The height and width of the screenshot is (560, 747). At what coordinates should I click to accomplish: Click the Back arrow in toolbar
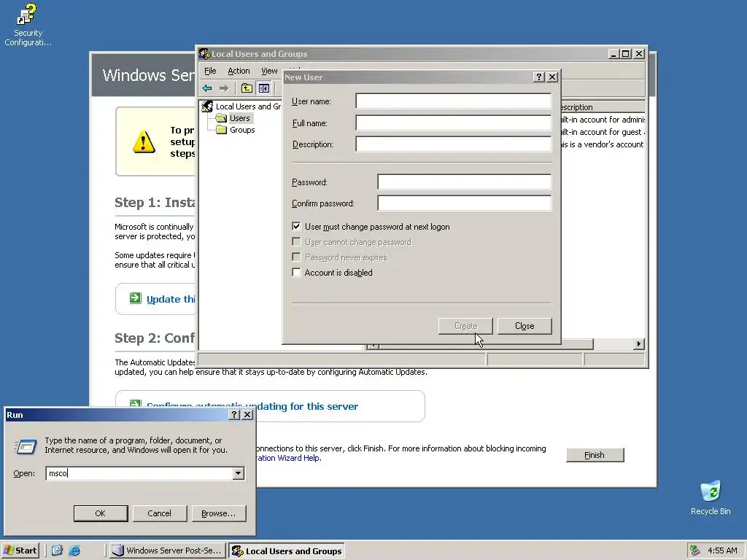pos(207,88)
